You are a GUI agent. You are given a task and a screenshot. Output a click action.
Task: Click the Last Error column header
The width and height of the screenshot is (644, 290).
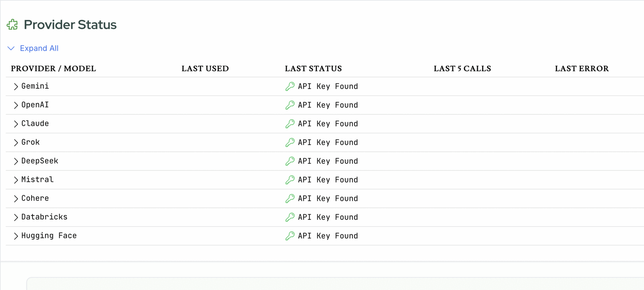coord(582,68)
